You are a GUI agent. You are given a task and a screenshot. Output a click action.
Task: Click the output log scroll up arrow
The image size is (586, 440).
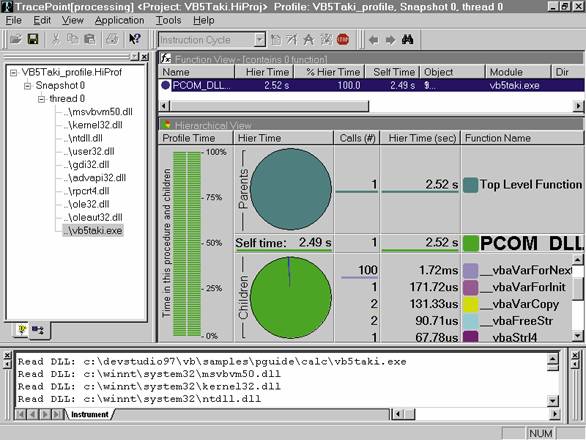pos(553,359)
